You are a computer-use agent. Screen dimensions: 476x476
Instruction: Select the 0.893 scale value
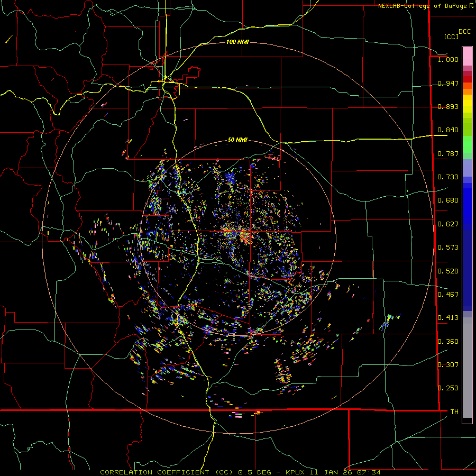tap(448, 106)
